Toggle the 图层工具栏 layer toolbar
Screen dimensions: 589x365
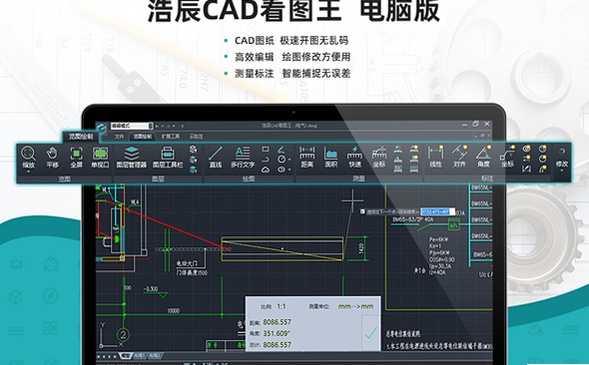point(168,157)
